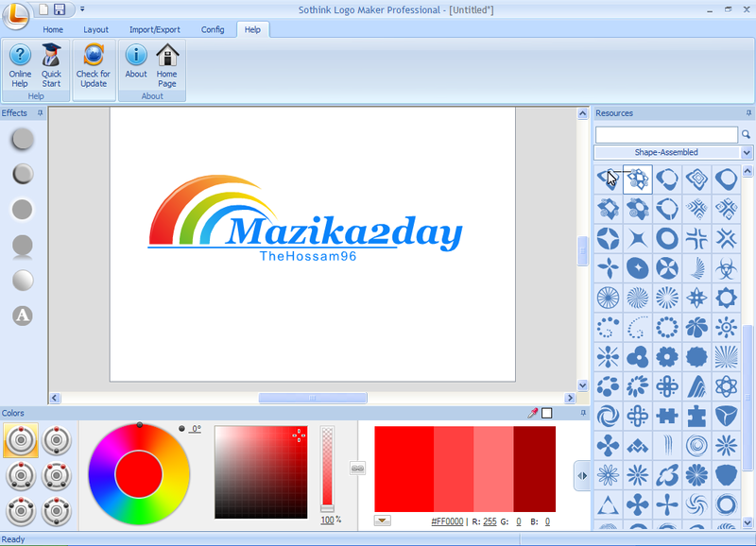Switch to the Layout tab
The image size is (756, 546).
click(x=95, y=29)
